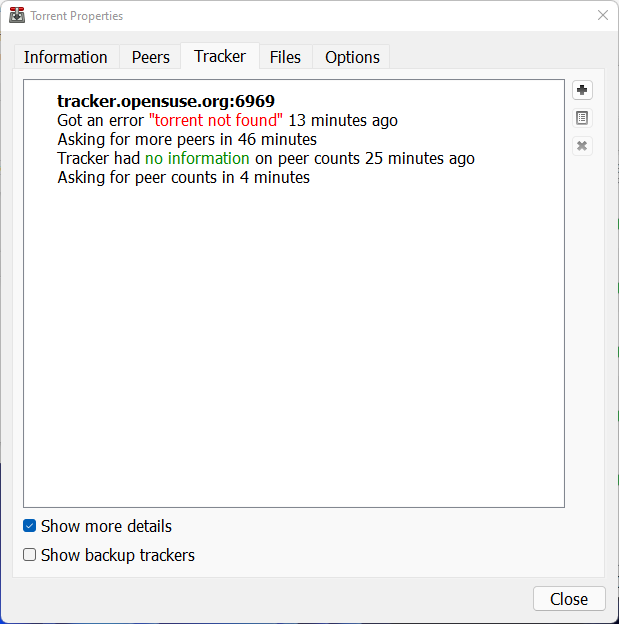Click the add tracker plus icon

[x=582, y=90]
